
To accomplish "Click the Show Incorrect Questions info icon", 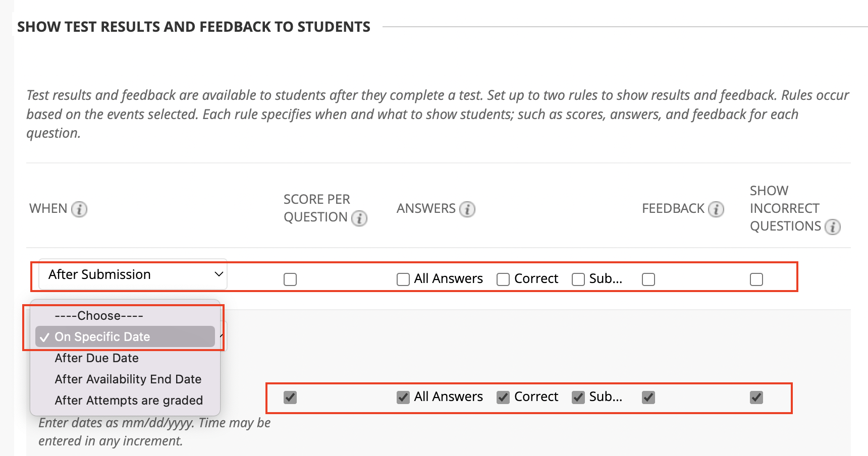I will pos(833,227).
